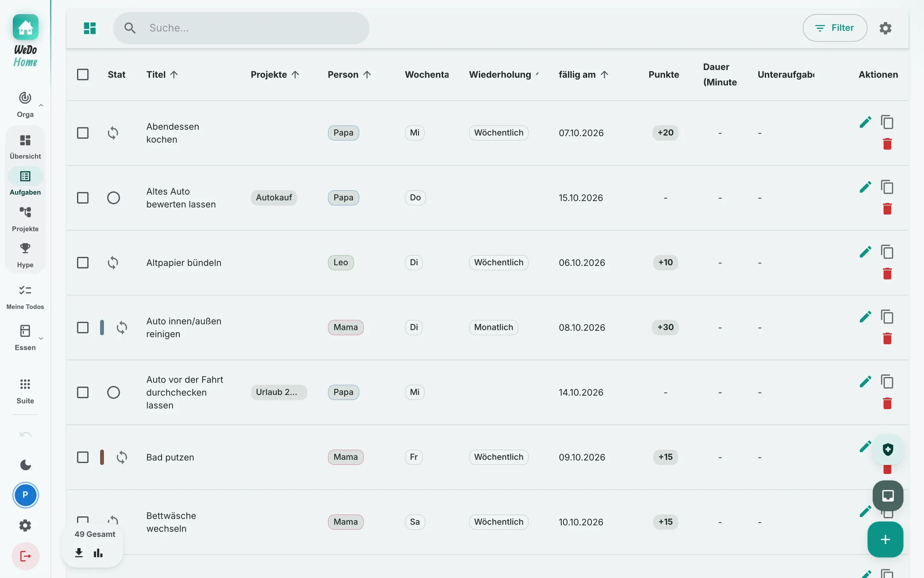
Task: Edit the Auto innen/außen reinigen task
Action: [x=865, y=317]
